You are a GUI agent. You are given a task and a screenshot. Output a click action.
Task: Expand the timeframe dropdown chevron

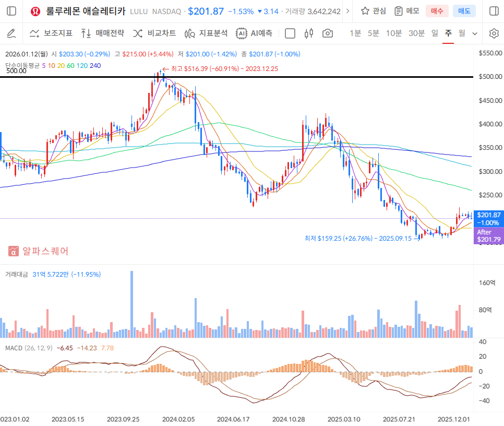pos(475,33)
